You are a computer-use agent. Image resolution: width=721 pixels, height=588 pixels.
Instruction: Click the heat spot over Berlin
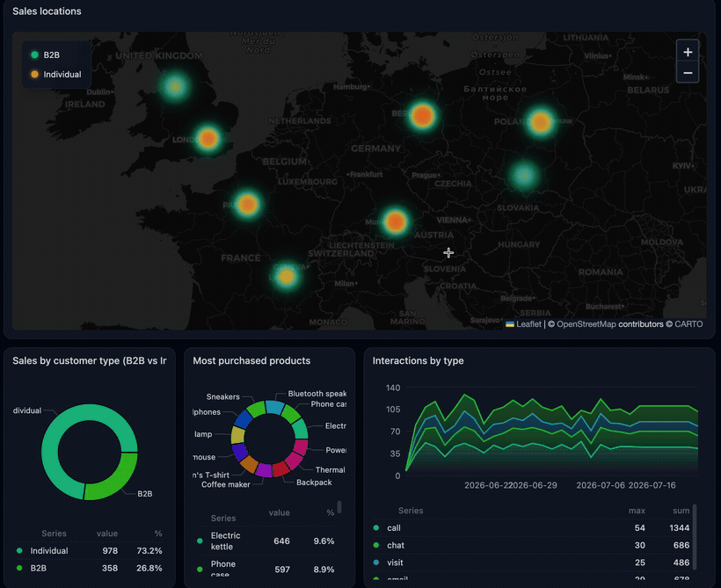tap(422, 115)
